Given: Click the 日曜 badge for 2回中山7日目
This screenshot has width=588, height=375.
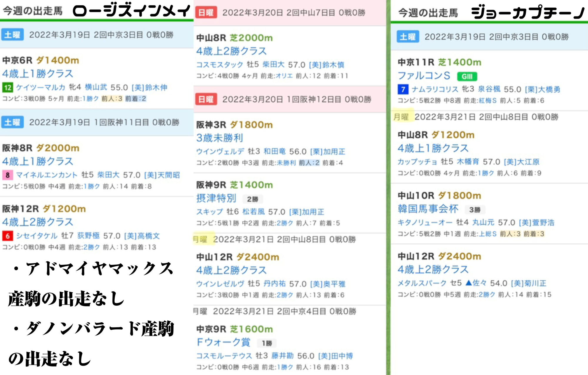Looking at the screenshot, I should coord(206,13).
